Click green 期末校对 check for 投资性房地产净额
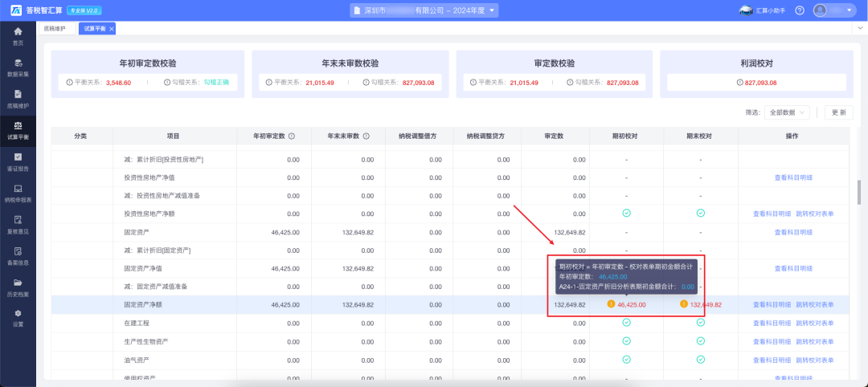This screenshot has height=387, width=868. pyautogui.click(x=700, y=214)
